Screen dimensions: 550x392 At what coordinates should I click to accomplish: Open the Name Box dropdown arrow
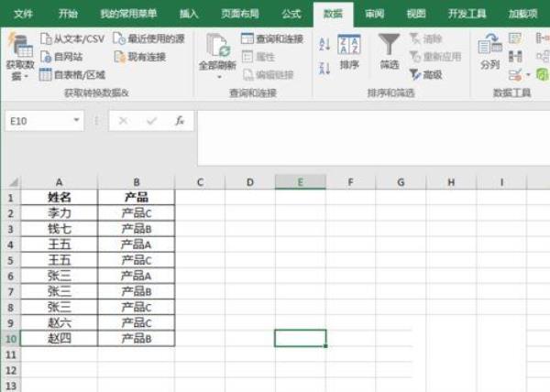[76, 120]
